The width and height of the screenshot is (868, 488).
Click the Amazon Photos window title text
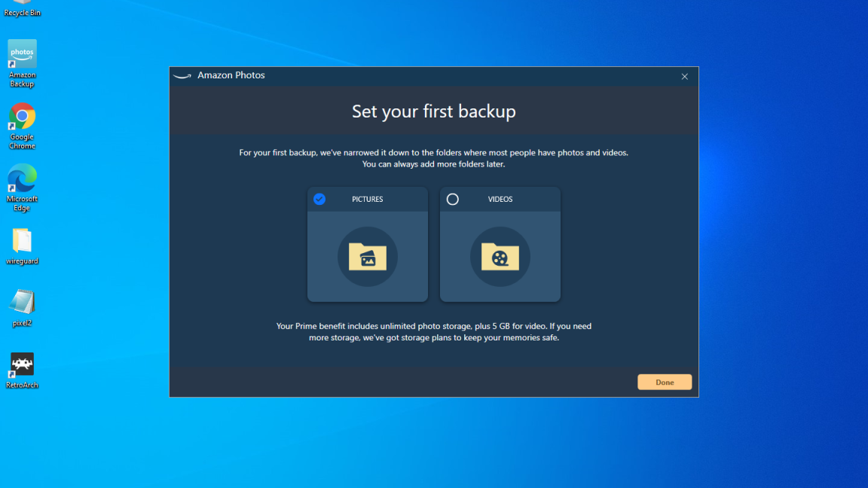click(231, 75)
